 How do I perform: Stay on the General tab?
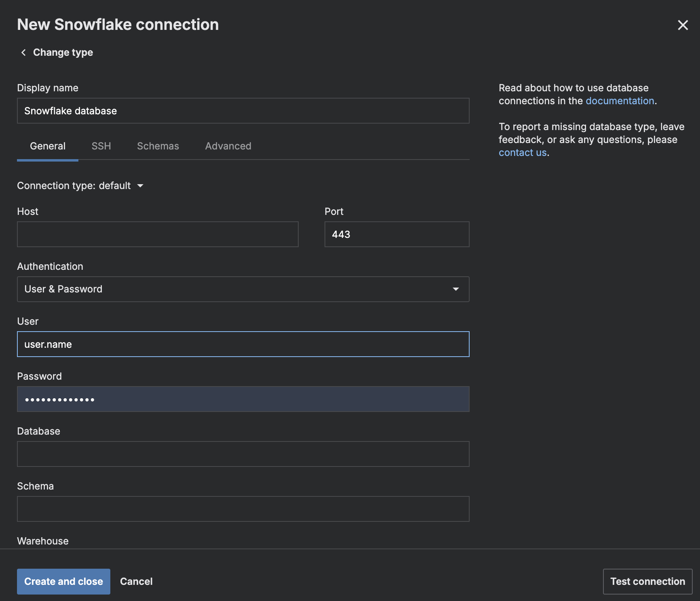pos(47,146)
